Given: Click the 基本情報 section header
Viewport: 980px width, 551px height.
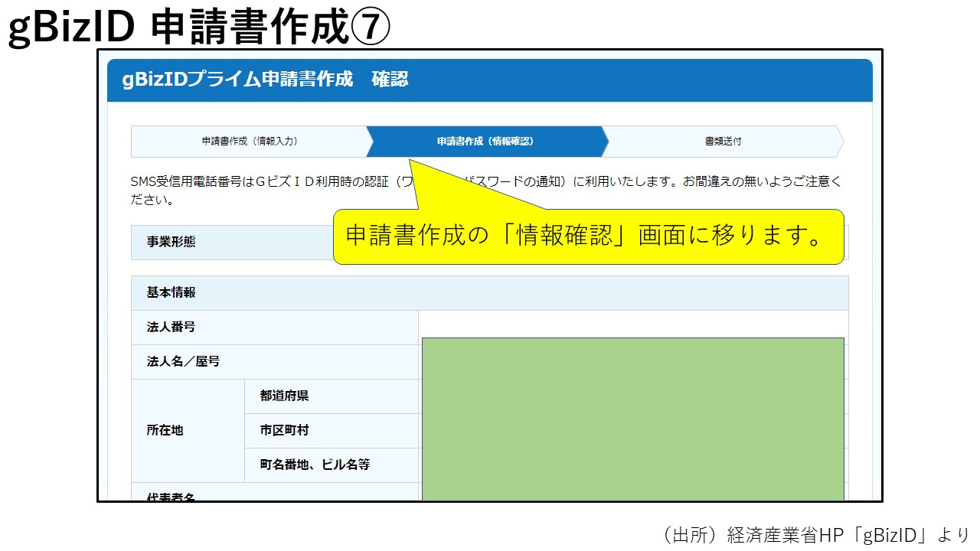Looking at the screenshot, I should pos(171,292).
